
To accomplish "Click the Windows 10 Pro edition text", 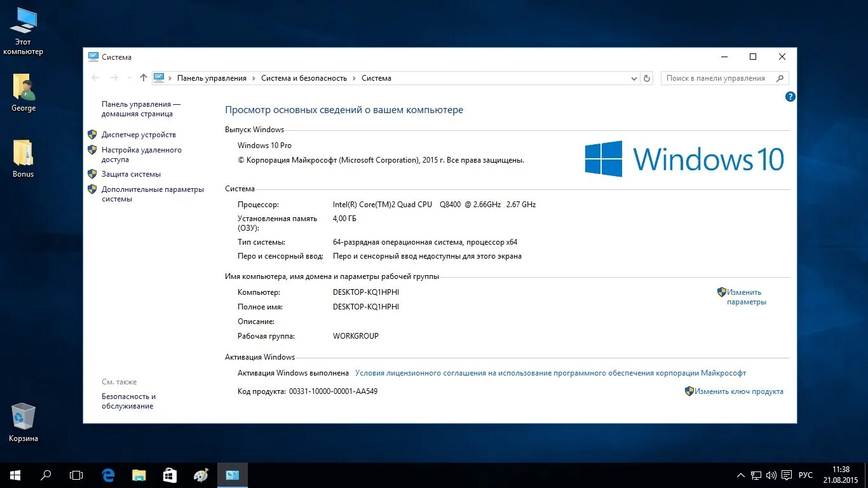I will (x=264, y=146).
